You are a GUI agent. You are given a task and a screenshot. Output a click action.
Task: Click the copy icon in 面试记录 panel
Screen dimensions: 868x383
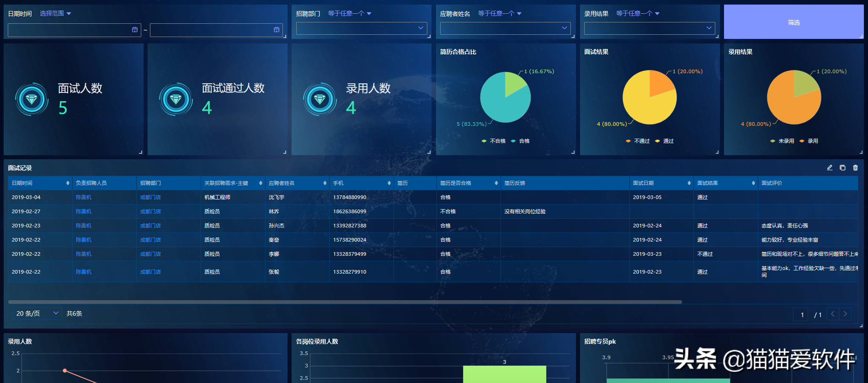842,168
